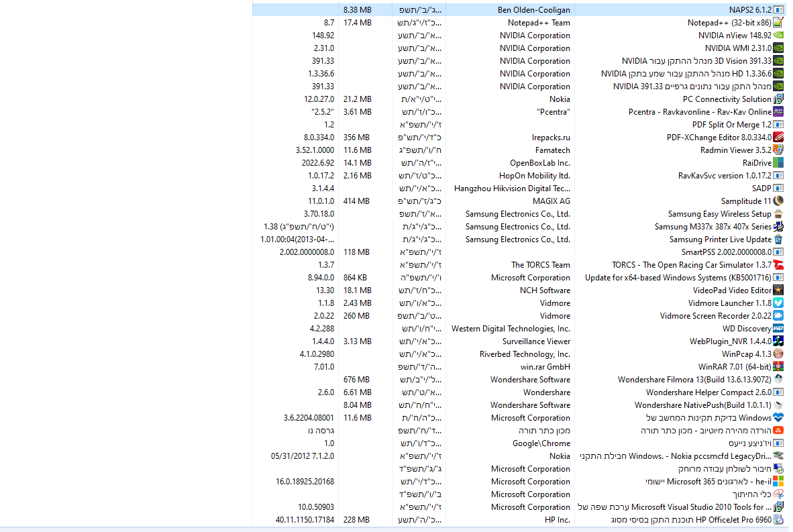Click the Pcentra Rav-Kav Online icon
Image resolution: width=793 pixels, height=532 pixels.
tap(778, 112)
